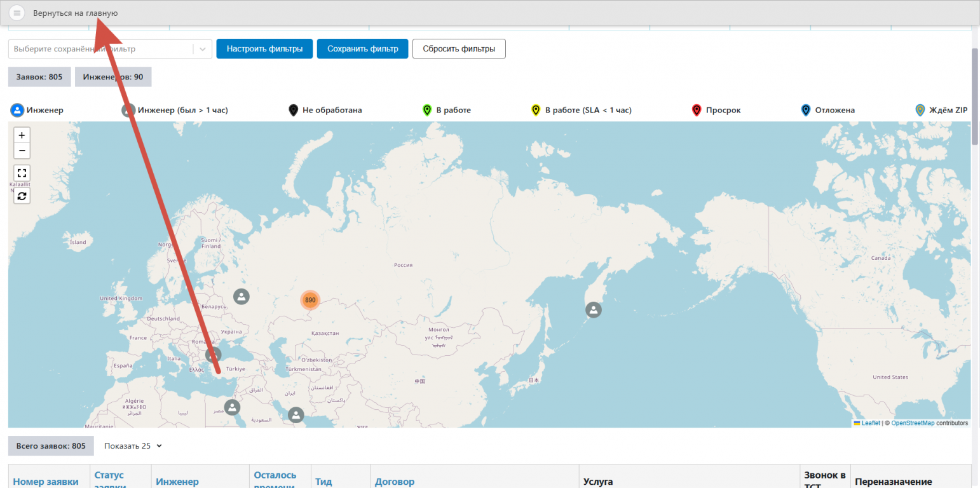Click the engineer marker near Kamchatka

pyautogui.click(x=593, y=310)
